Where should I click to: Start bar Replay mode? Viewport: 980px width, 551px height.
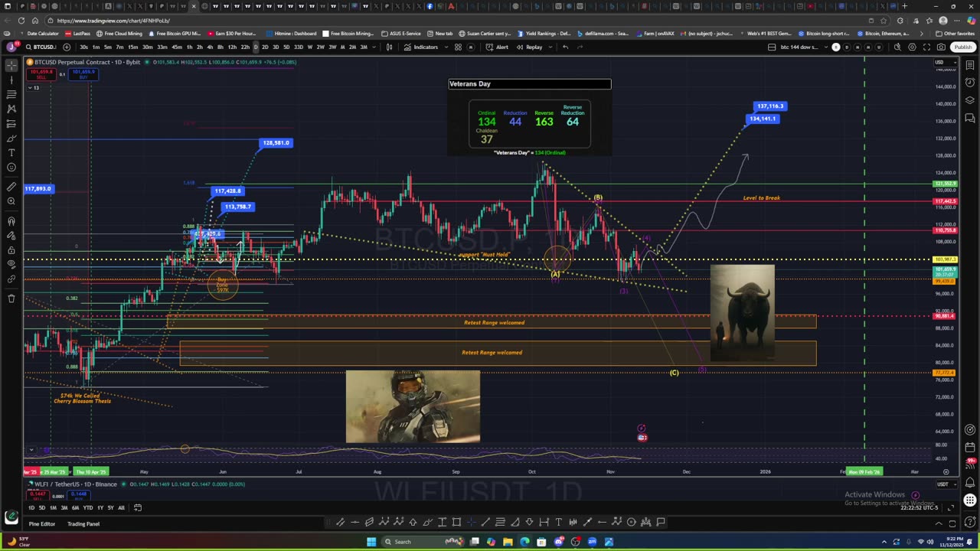(x=529, y=47)
